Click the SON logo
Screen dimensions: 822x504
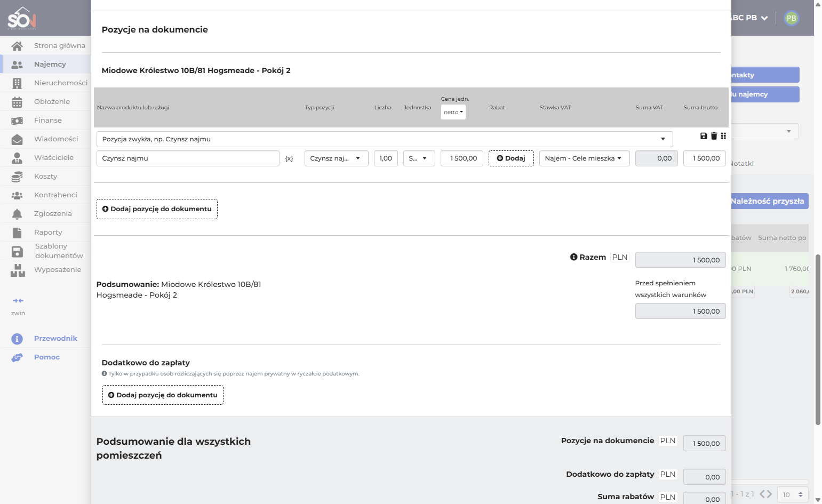(22, 18)
